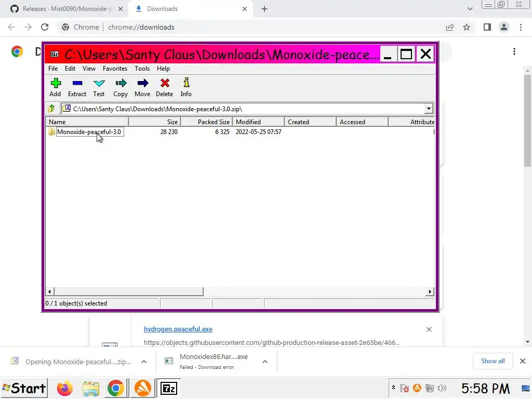Image resolution: width=532 pixels, height=399 pixels.
Task: Click the Chrome back arrow
Action: [x=11, y=27]
